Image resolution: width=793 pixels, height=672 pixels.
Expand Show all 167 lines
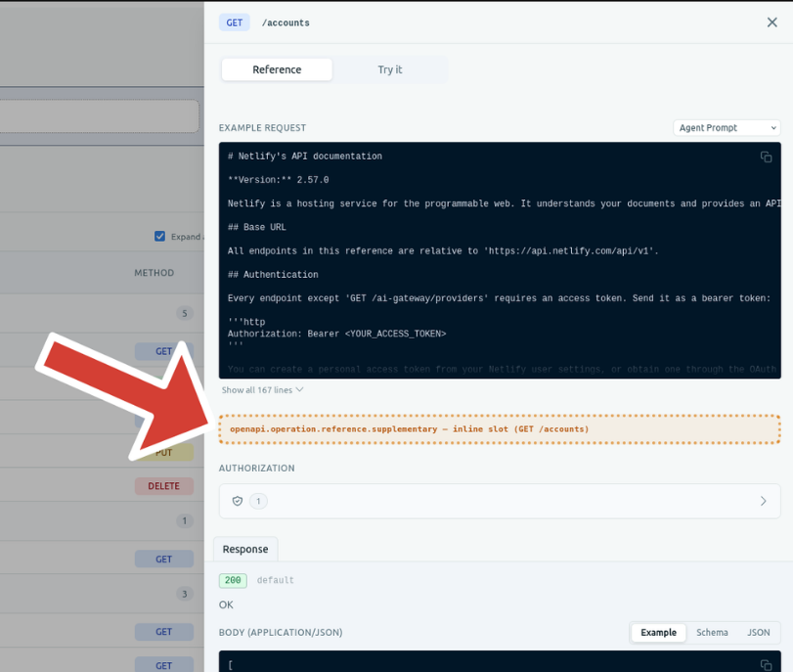point(262,390)
